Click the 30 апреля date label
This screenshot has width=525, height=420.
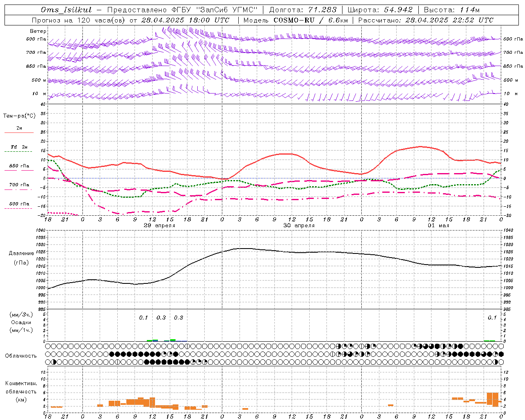(x=299, y=226)
